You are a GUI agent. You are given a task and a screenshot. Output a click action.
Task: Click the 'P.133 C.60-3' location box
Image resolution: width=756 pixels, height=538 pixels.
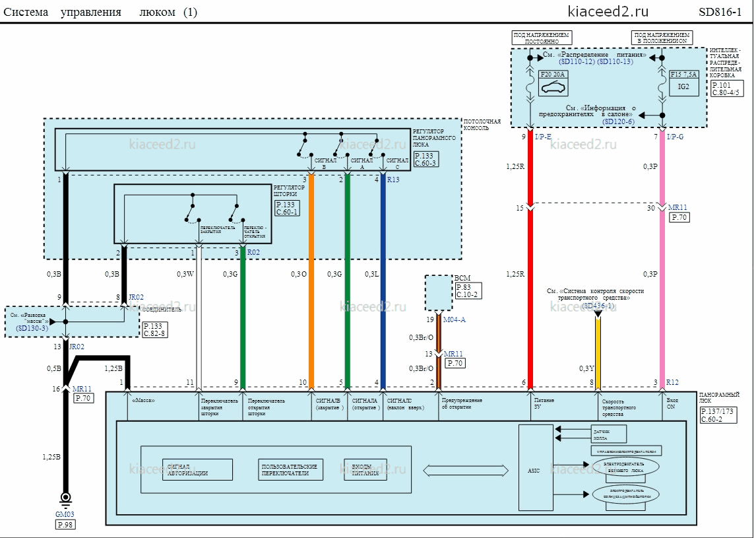426,159
